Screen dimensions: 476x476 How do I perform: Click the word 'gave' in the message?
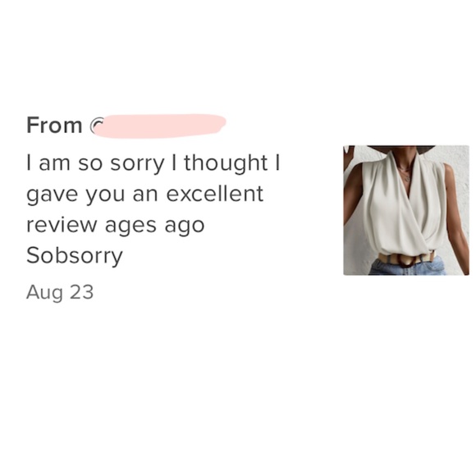(52, 195)
